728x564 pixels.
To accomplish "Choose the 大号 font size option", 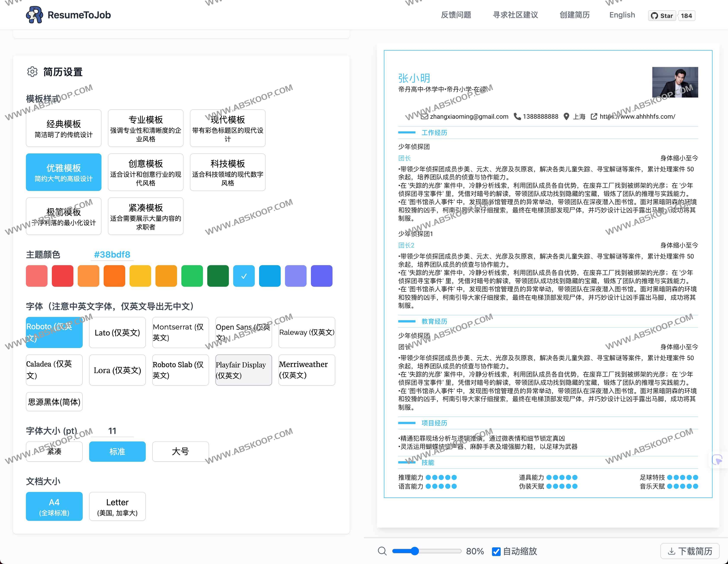I will pos(180,451).
